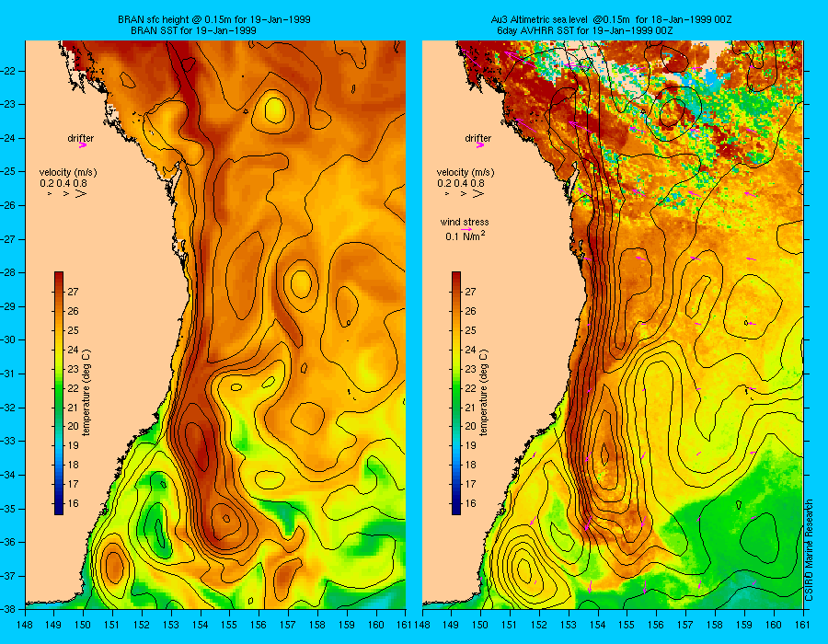Click the 'wind stress' legend label
The image size is (828, 644).
coord(465,223)
